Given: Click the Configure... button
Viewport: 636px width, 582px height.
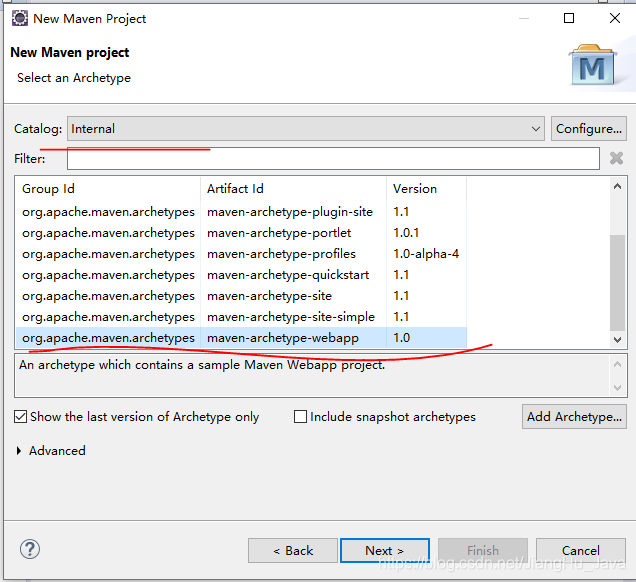Looking at the screenshot, I should tap(589, 129).
